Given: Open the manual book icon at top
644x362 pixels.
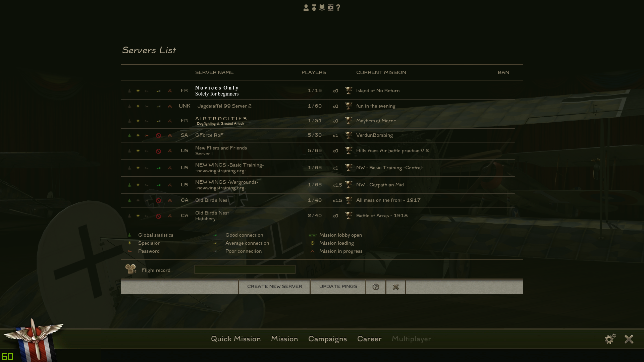Looking at the screenshot, I should pos(322,7).
